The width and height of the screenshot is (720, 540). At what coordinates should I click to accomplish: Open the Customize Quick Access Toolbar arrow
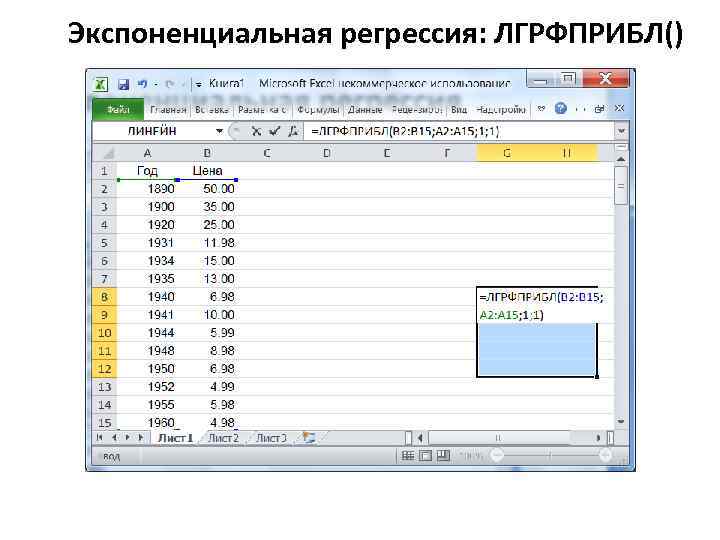(x=199, y=84)
